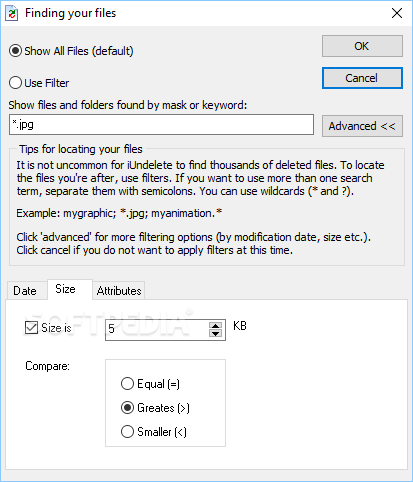Select the Equal (=) compare option
Screen dimensions: 413x482
point(150,384)
